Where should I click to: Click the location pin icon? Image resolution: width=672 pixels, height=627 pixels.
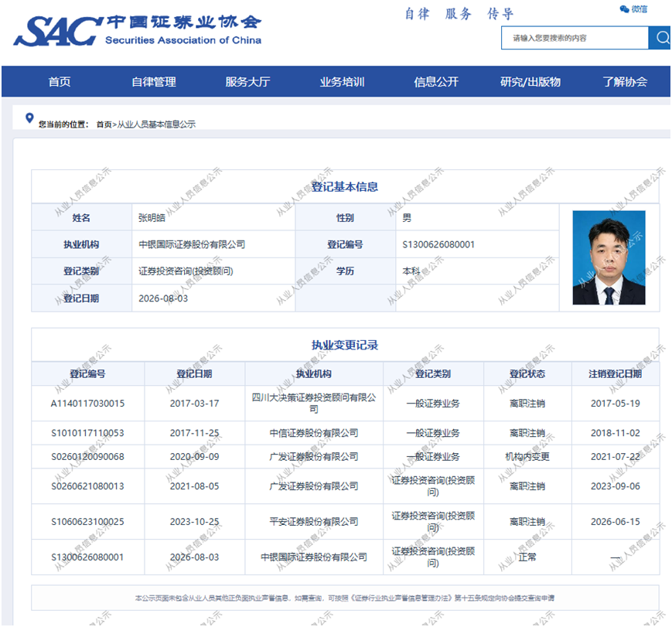29,118
